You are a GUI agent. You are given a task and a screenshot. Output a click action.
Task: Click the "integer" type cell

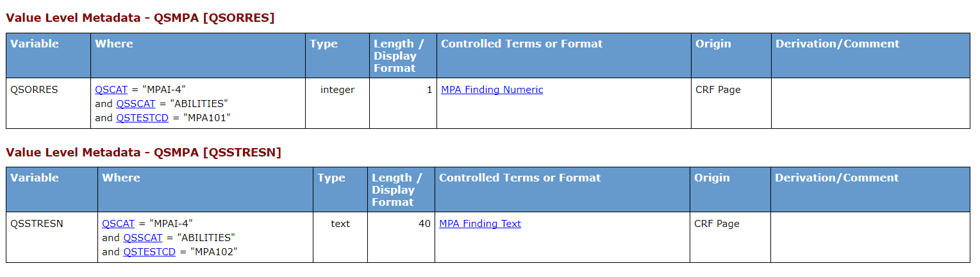(x=337, y=103)
